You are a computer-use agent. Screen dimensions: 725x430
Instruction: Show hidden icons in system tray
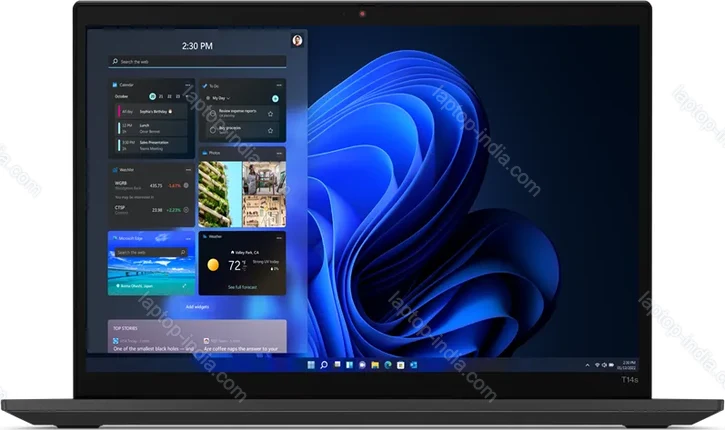(x=586, y=363)
